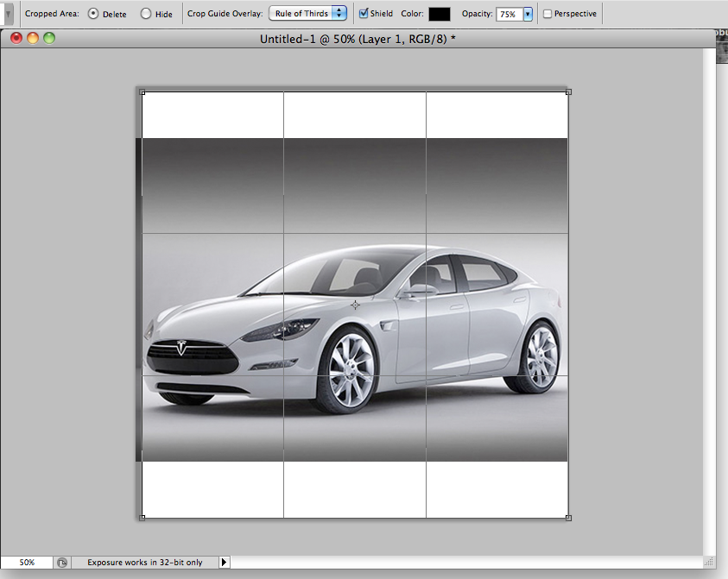This screenshot has width=728, height=579.
Task: Click the zoom level 50% field
Action: 27,563
